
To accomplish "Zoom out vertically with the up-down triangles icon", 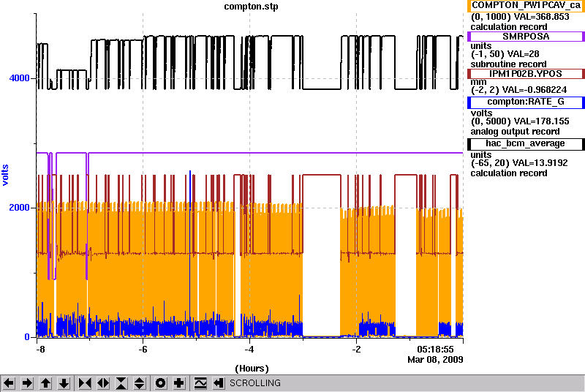I will [140, 383].
